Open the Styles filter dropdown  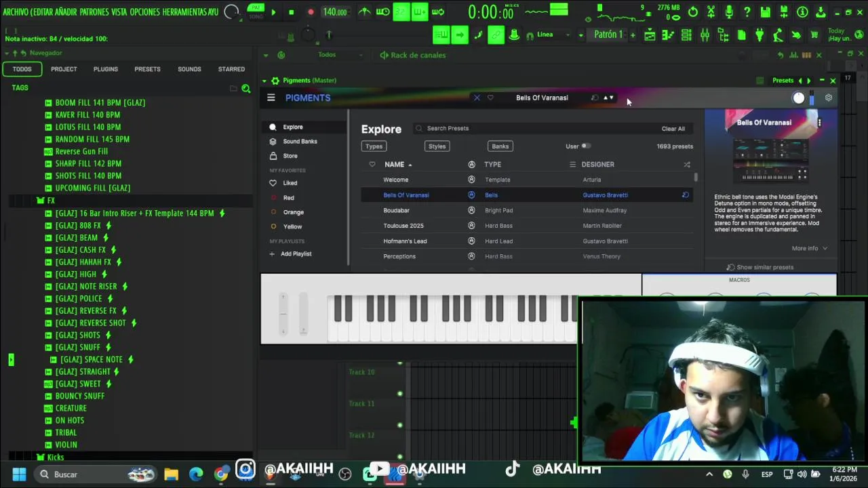point(437,146)
